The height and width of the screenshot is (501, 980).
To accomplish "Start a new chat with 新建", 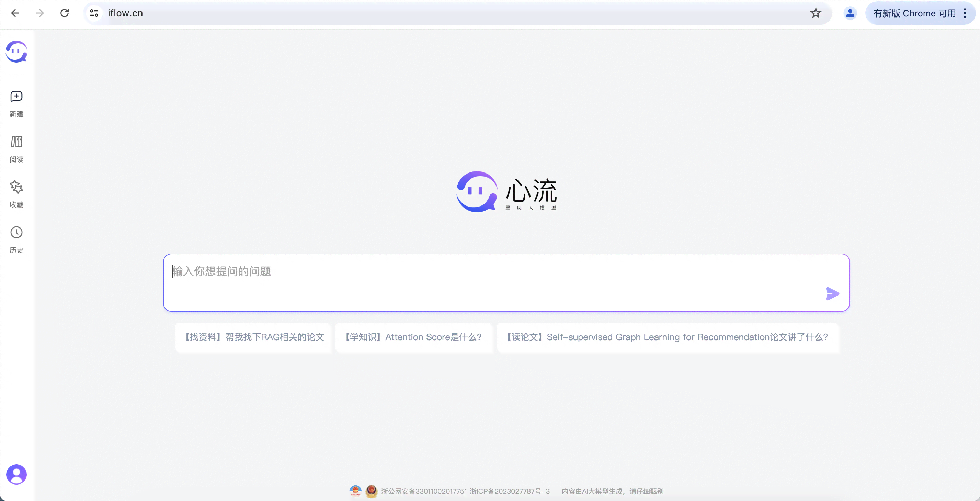I will pyautogui.click(x=16, y=104).
